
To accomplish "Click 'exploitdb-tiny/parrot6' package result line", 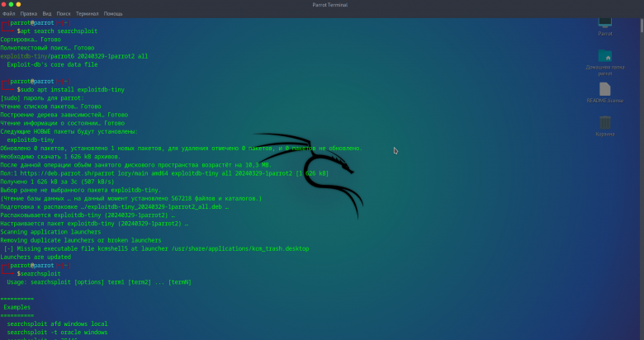I will coord(74,56).
